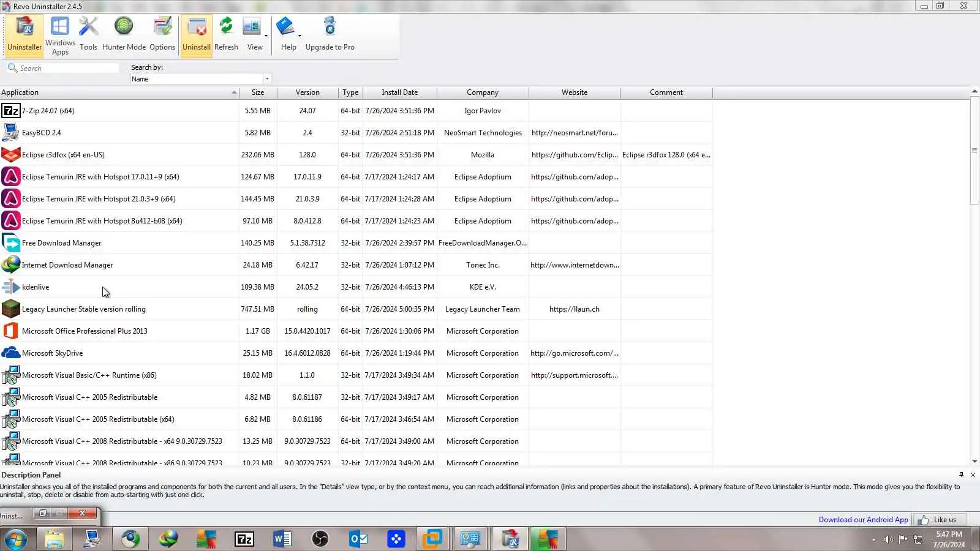Sort by the Size column header
This screenshot has width=980, height=551.
pos(258,92)
